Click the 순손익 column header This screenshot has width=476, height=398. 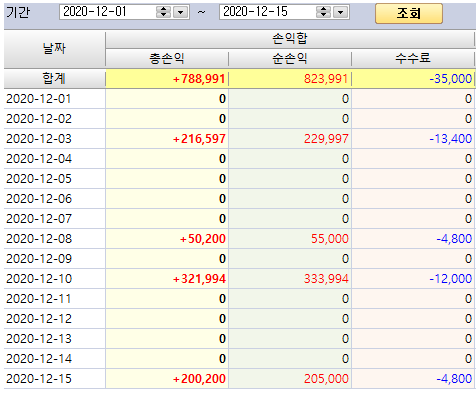tap(290, 58)
